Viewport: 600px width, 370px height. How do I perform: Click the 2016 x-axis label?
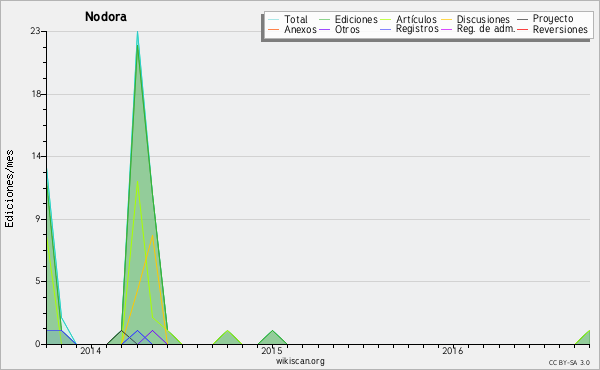[x=453, y=351]
